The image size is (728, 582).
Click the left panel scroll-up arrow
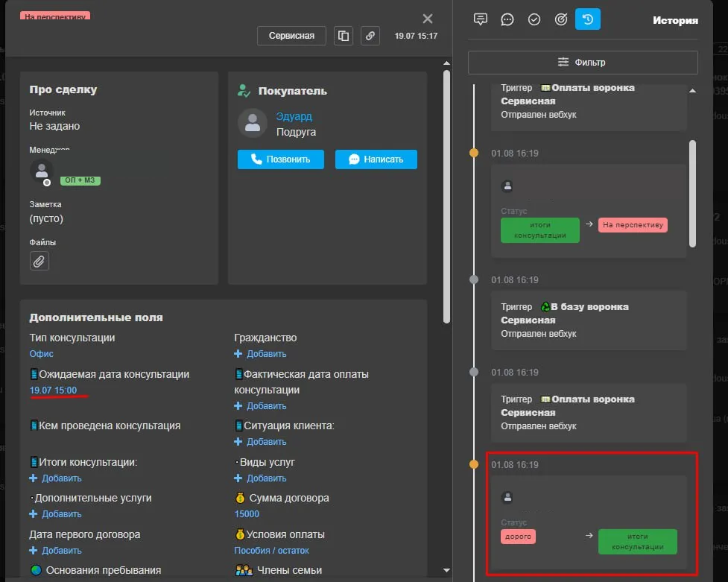[x=446, y=63]
